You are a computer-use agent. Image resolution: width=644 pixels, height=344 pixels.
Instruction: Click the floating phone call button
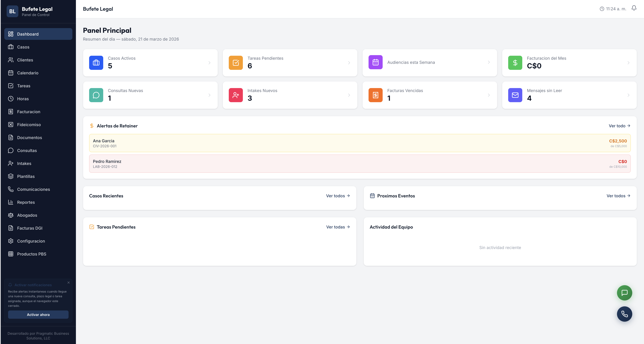coord(624,314)
